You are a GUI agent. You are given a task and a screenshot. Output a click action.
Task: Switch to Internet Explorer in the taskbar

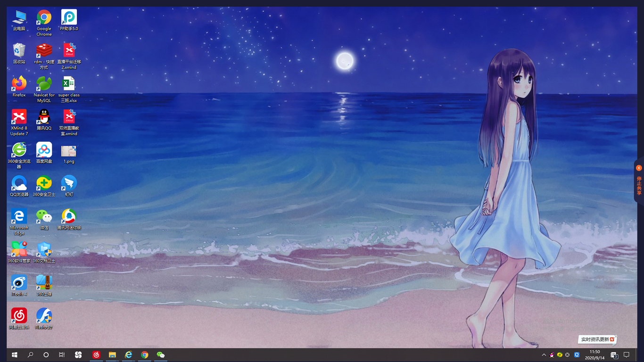click(128, 354)
